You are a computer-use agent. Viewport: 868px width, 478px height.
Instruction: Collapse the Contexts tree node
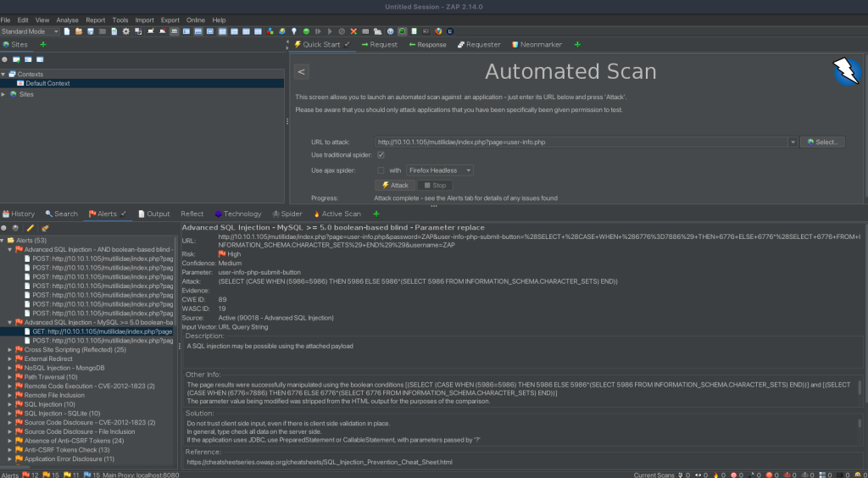click(x=3, y=75)
